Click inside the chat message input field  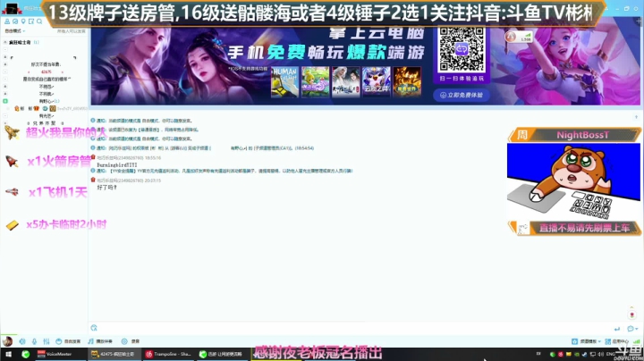point(353,328)
